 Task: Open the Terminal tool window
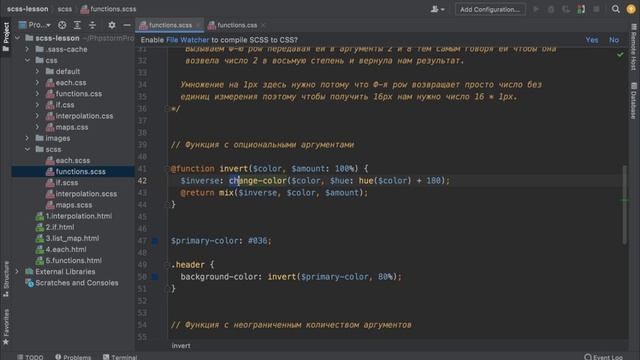[x=120, y=357]
